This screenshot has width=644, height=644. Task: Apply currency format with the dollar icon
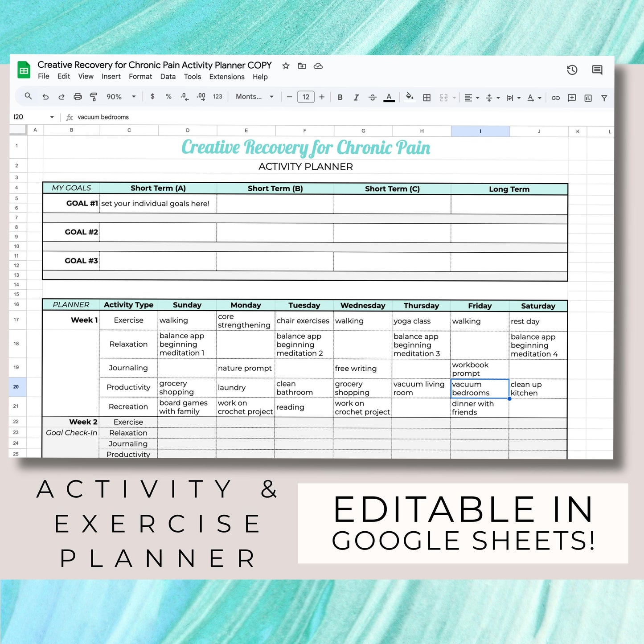[x=152, y=97]
